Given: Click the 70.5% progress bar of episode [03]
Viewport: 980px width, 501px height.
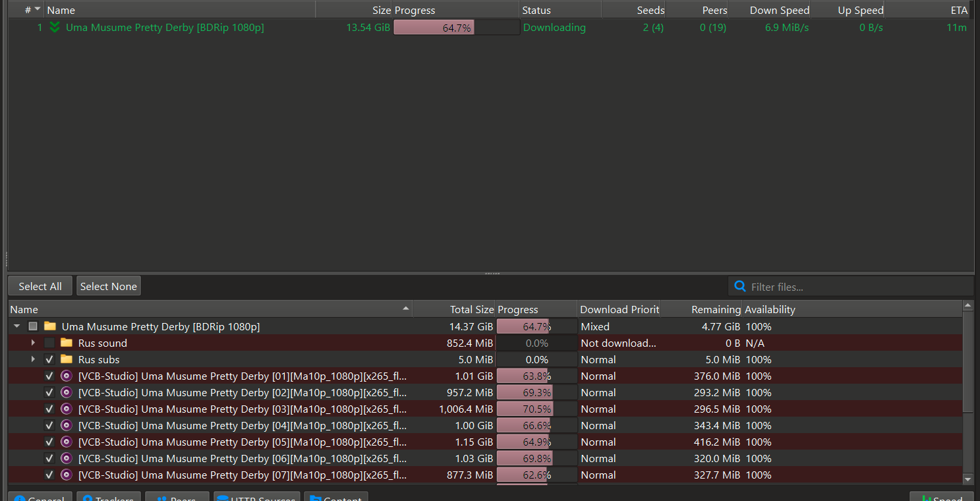Looking at the screenshot, I should pyautogui.click(x=536, y=409).
